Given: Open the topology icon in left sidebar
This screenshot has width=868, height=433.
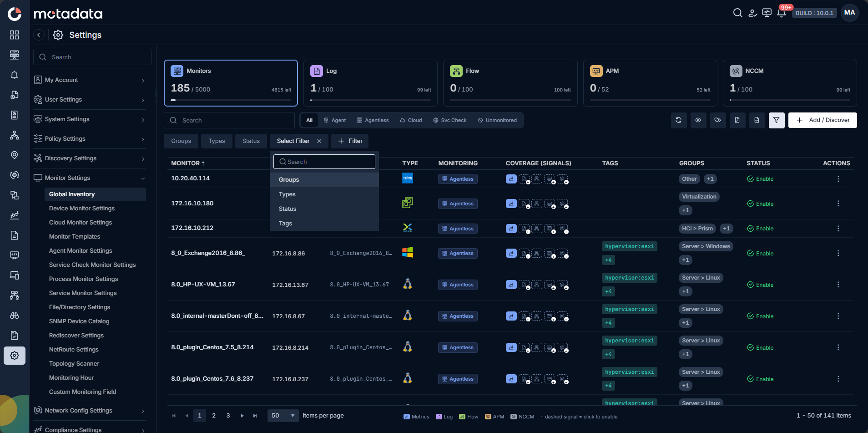Looking at the screenshot, I should (15, 135).
